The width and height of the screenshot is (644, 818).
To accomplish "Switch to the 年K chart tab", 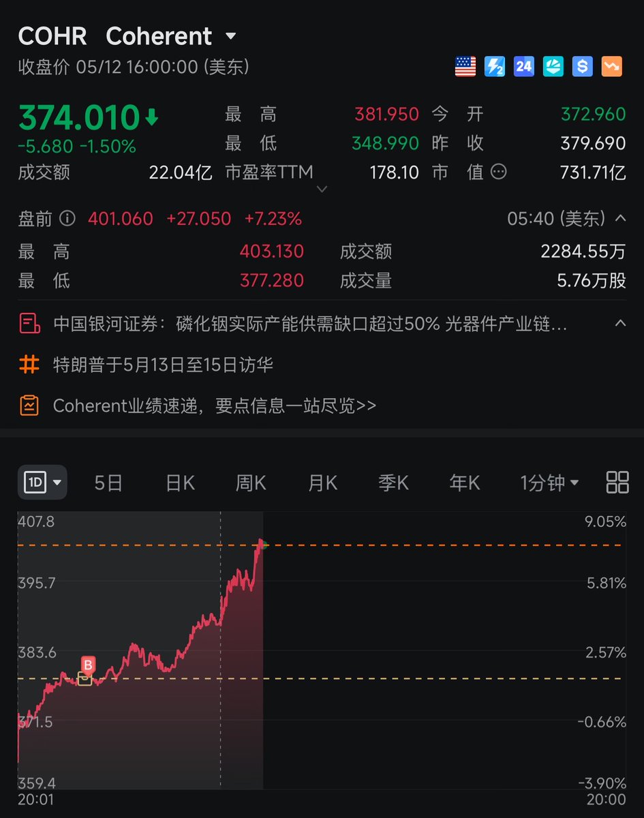I will pyautogui.click(x=465, y=483).
